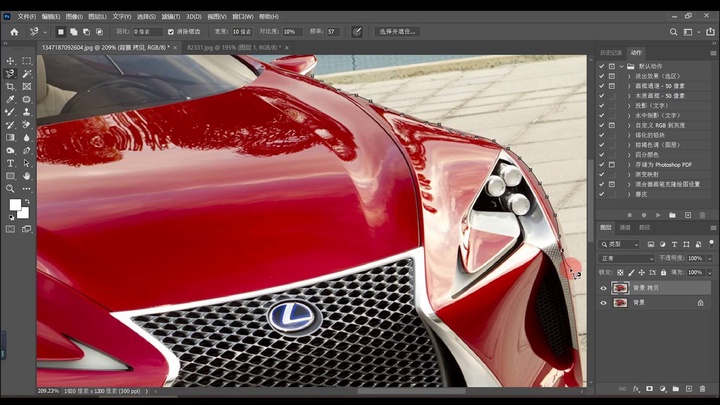Click the foreground color swatch

(x=15, y=205)
